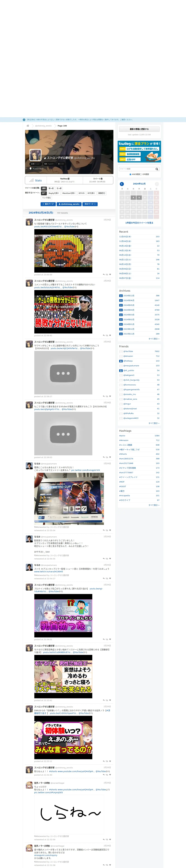The height and width of the screenshot is (868, 186).
Task: Open the Twilog 課金プラン ad banner
Action: 139,152
